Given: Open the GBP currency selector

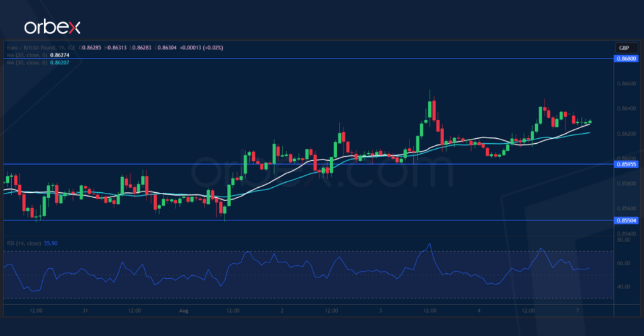Looking at the screenshot, I should (624, 48).
